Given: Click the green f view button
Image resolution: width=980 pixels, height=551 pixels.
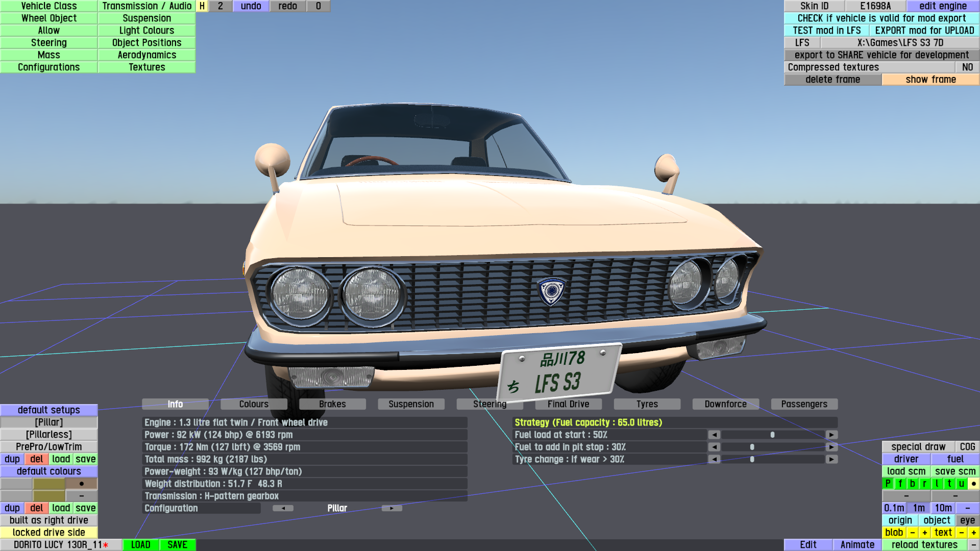Looking at the screenshot, I should pos(900,483).
